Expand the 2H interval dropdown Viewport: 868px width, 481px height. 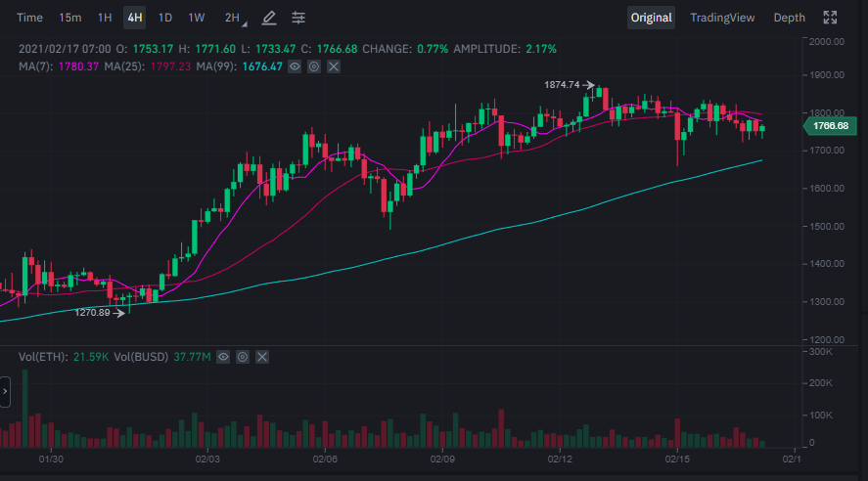[x=235, y=18]
